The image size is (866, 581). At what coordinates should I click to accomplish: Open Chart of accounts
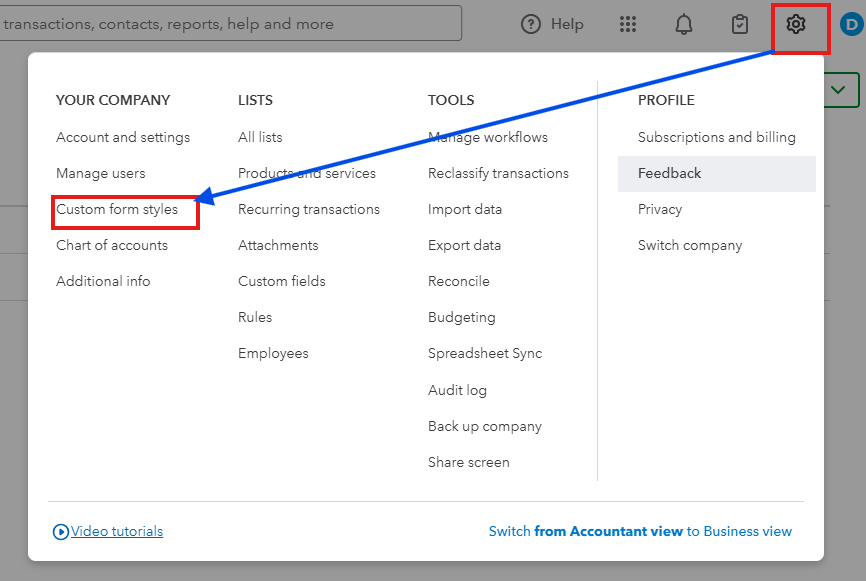point(112,246)
